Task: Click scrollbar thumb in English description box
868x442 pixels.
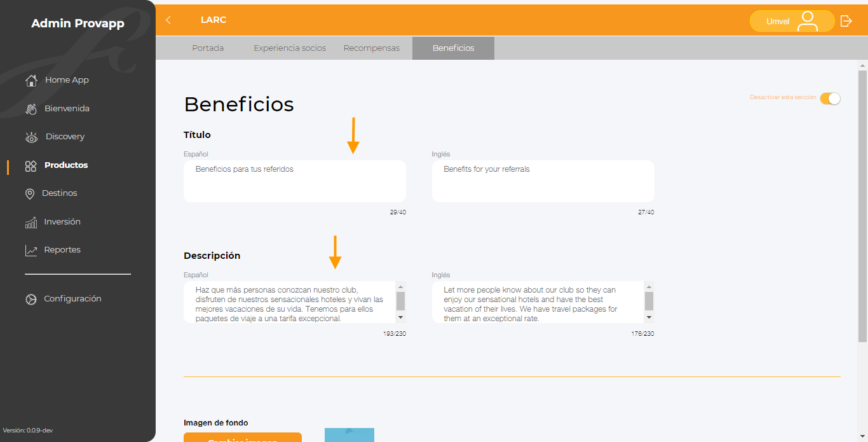Action: point(649,301)
